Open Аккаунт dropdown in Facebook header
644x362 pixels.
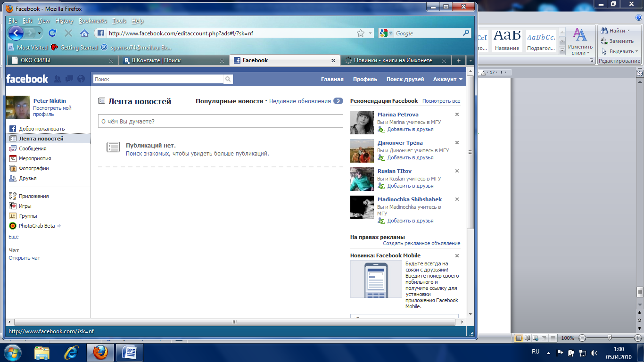[448, 79]
